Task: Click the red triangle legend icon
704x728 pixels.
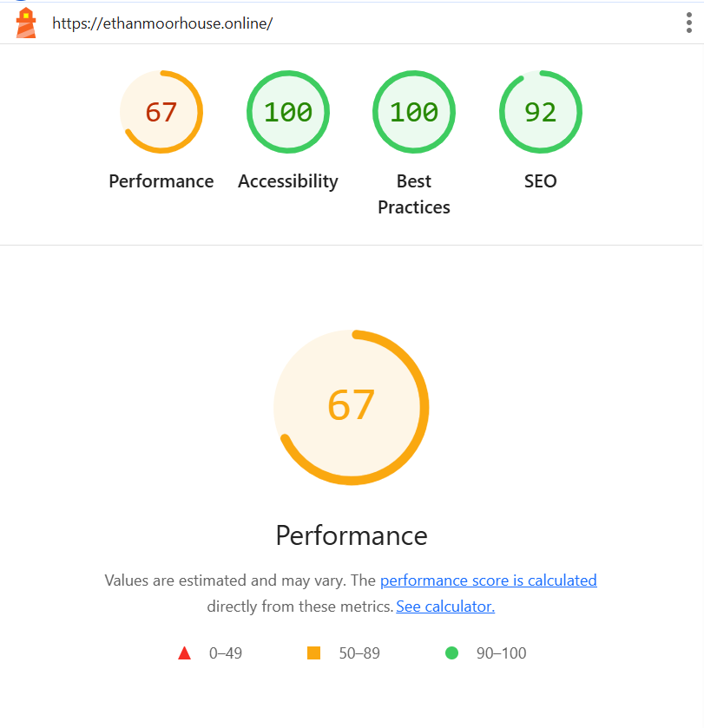Action: 184,653
